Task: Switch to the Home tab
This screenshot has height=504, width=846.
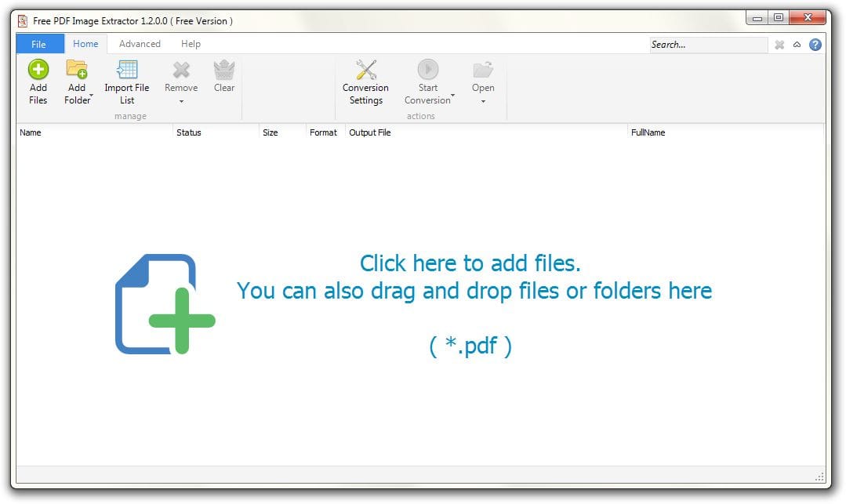Action: pos(85,44)
